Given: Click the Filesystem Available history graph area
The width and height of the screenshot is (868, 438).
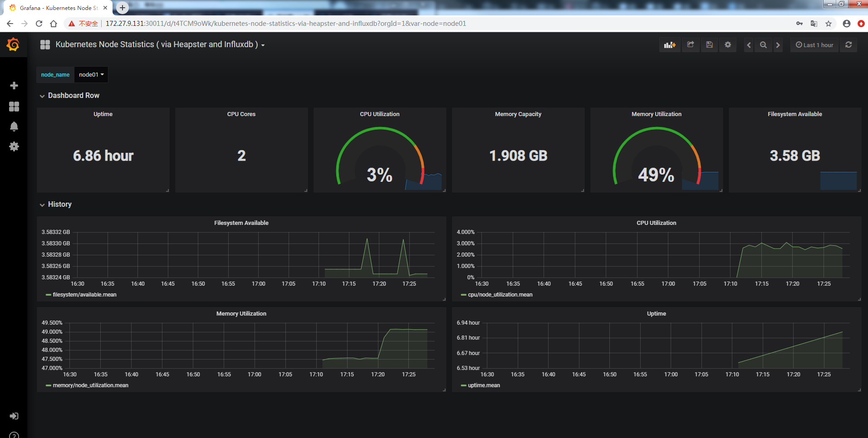Looking at the screenshot, I should coord(253,255).
